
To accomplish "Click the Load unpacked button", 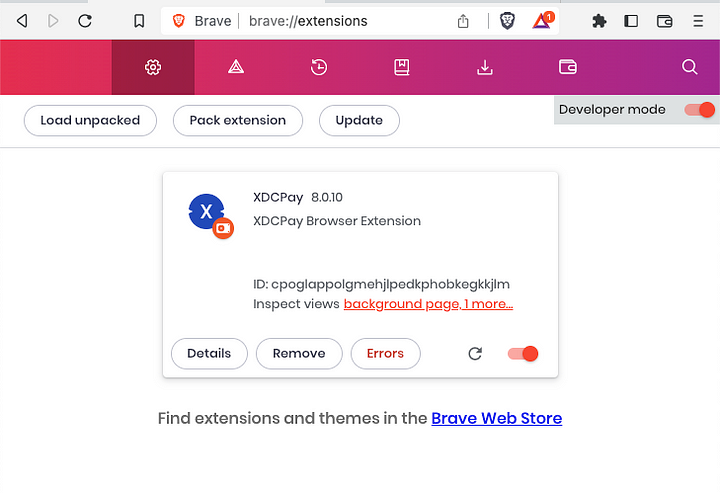I will (x=90, y=120).
